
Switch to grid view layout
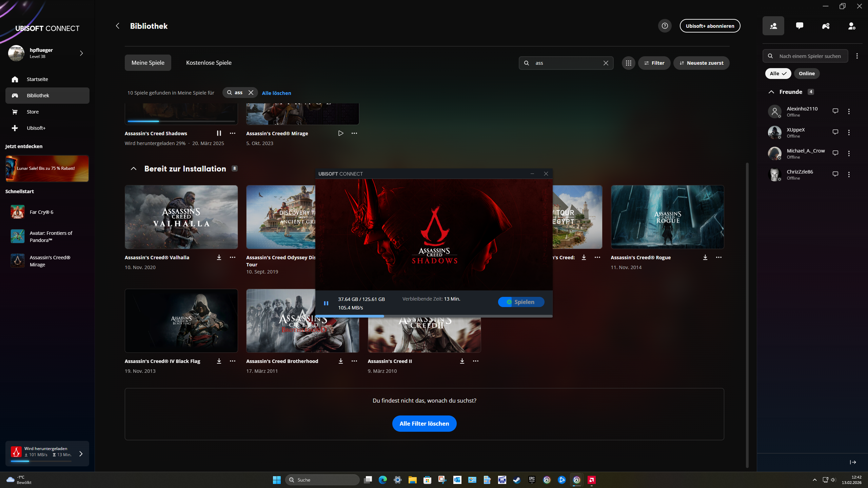click(628, 63)
